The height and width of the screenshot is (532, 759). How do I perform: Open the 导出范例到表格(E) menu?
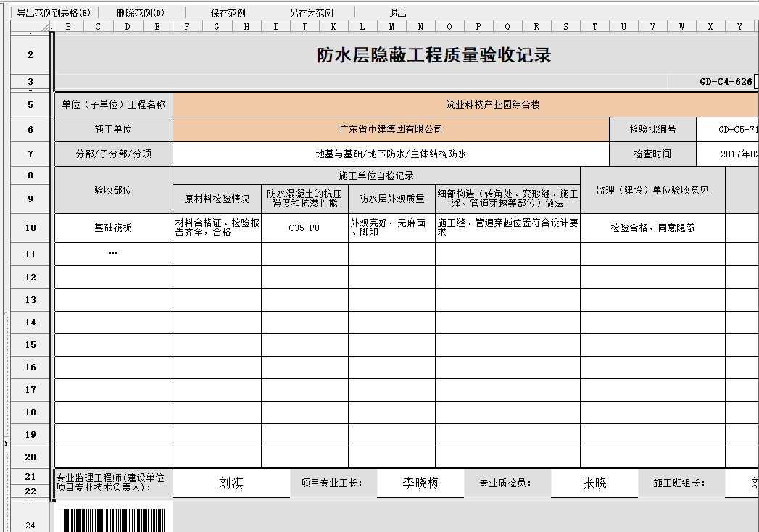click(54, 13)
